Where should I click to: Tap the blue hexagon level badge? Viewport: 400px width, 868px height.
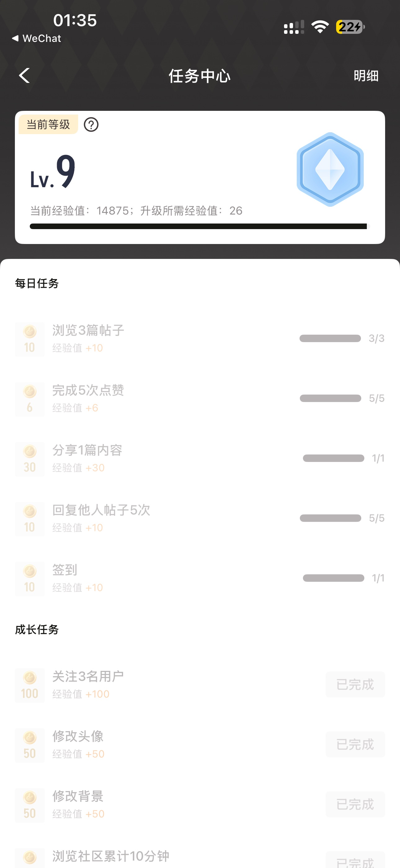click(x=330, y=169)
